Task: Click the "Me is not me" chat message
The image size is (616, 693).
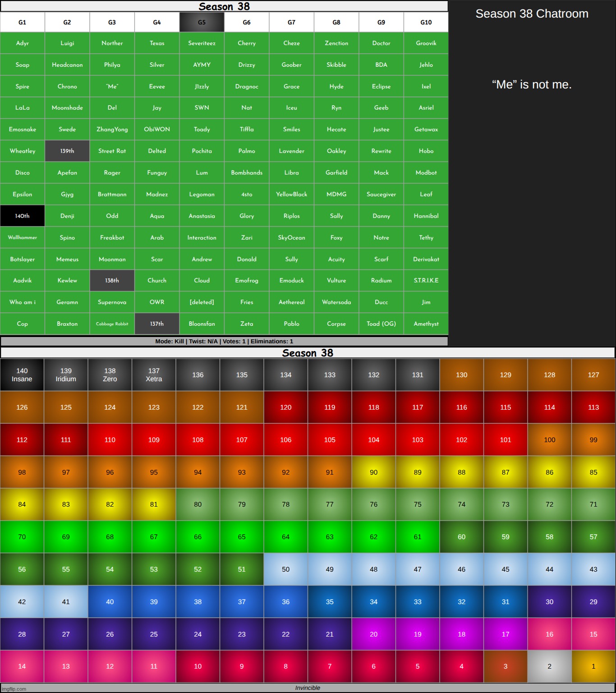Action: click(x=532, y=85)
